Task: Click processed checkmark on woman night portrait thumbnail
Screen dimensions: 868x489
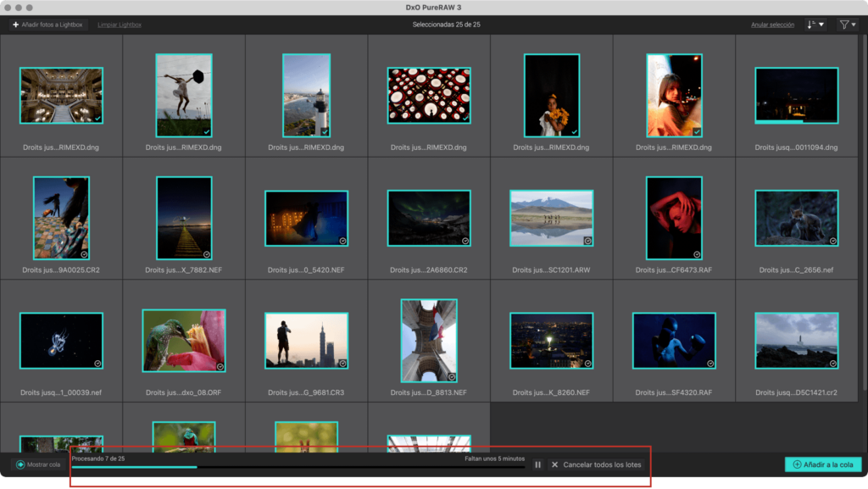Action: (697, 131)
